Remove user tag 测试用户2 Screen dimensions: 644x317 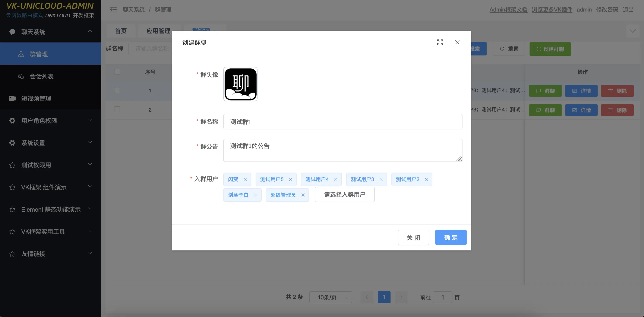pos(426,179)
